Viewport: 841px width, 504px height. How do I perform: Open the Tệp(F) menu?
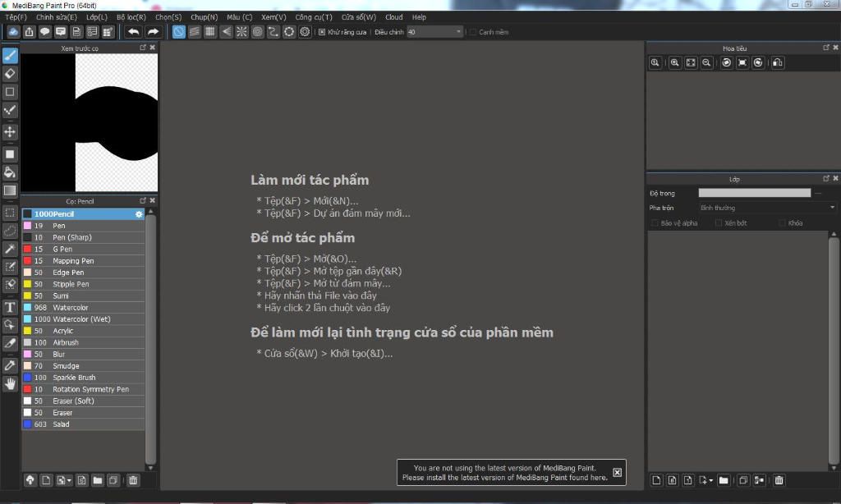tap(16, 17)
